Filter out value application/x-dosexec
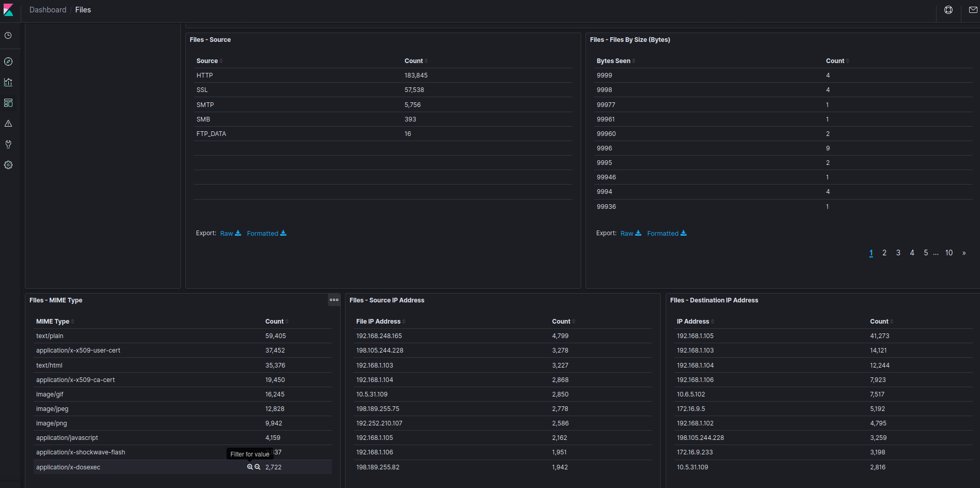The height and width of the screenshot is (488, 980). pos(258,467)
